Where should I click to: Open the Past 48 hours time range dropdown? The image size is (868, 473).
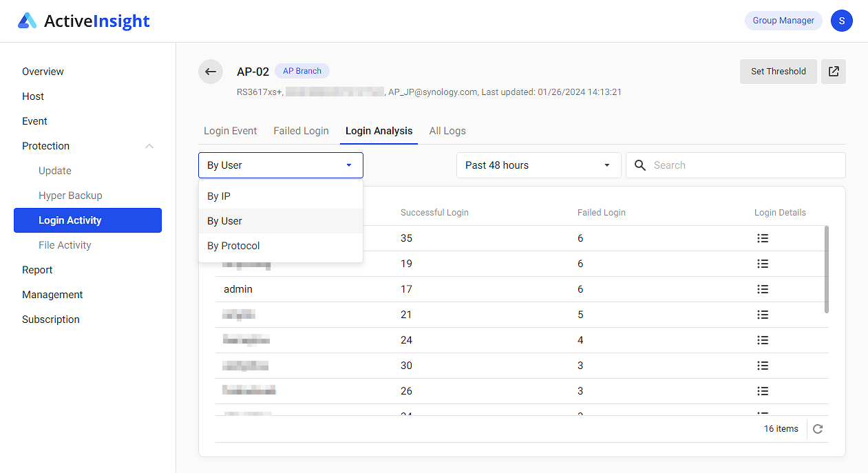(x=538, y=165)
